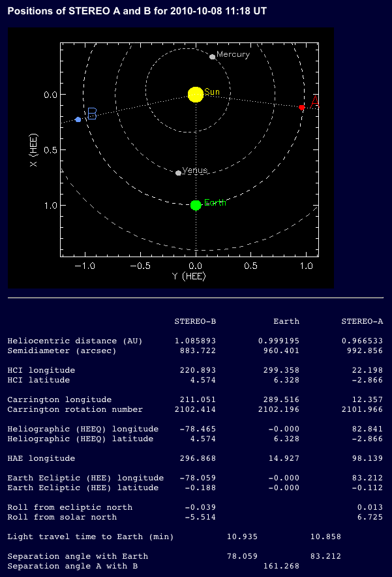Click semidiameter value 960.401
Viewport: 392px width, 577px height.
point(281,351)
